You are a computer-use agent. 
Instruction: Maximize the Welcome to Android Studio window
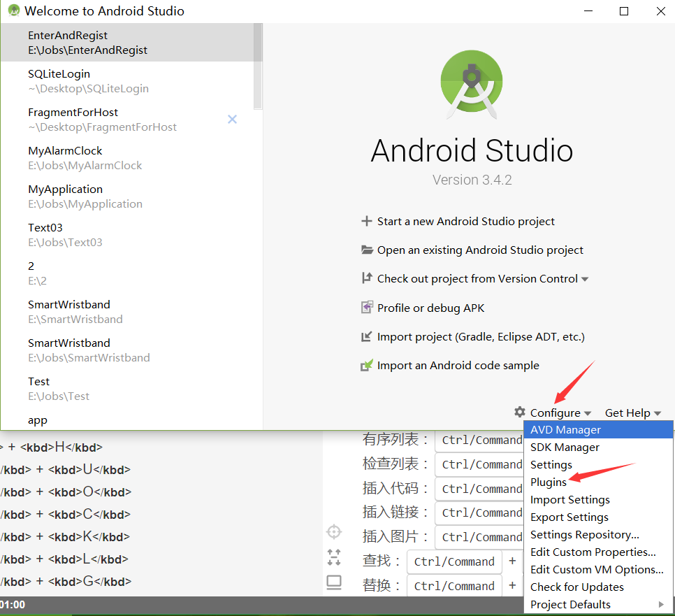tap(624, 11)
